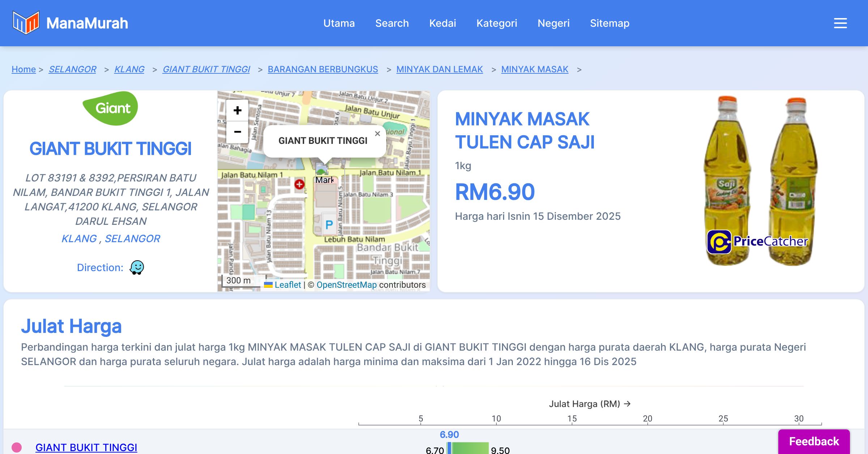The width and height of the screenshot is (868, 454).
Task: Click the SELANGOR breadcrumb link
Action: click(72, 69)
